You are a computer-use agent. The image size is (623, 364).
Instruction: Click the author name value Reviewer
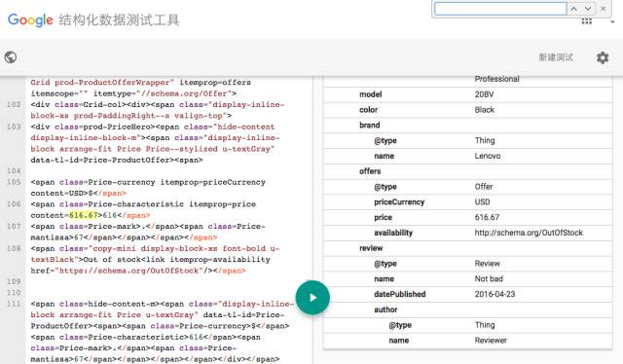pyautogui.click(x=491, y=341)
